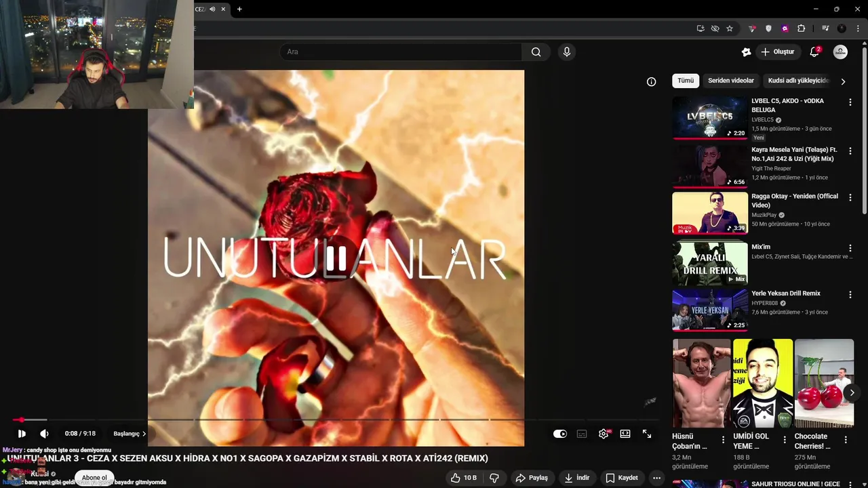Switch to theater mode
Viewport: 868px width, 488px height.
click(x=625, y=434)
